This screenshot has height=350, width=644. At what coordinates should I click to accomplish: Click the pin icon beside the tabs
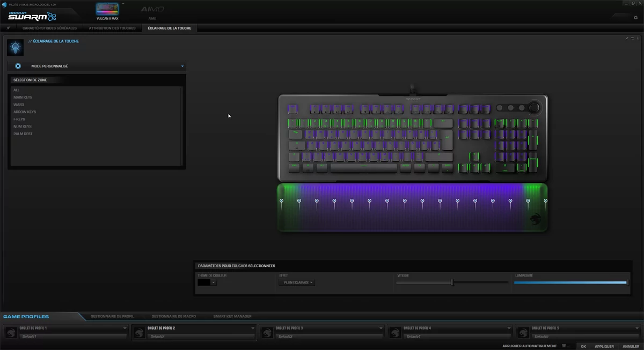pos(9,28)
